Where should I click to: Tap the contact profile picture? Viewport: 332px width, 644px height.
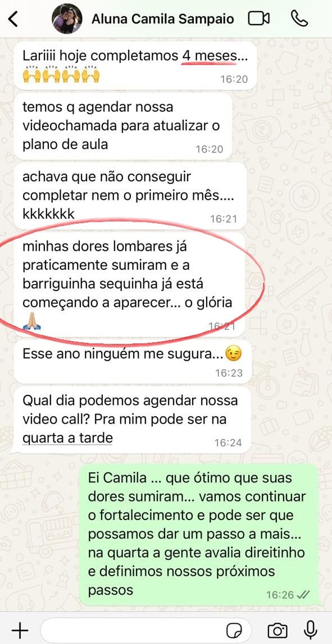67,19
